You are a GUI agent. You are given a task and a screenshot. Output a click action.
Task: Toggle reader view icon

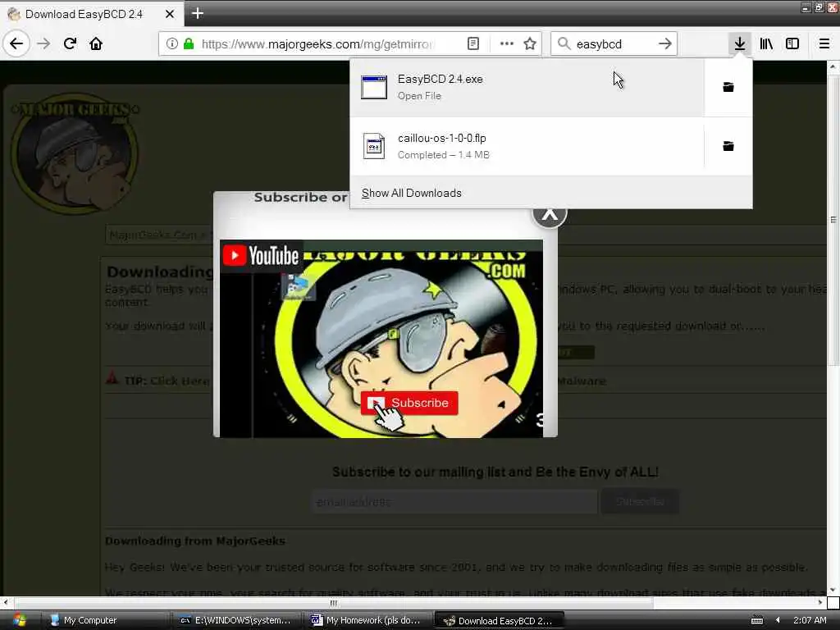click(473, 43)
